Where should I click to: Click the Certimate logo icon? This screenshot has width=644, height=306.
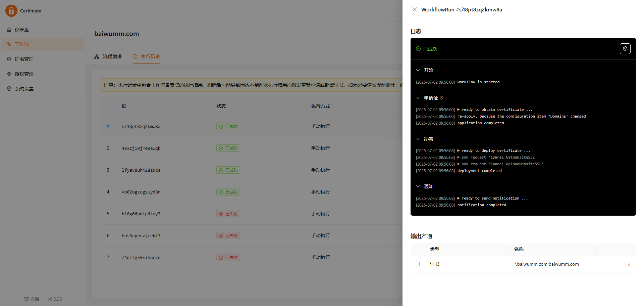11,11
